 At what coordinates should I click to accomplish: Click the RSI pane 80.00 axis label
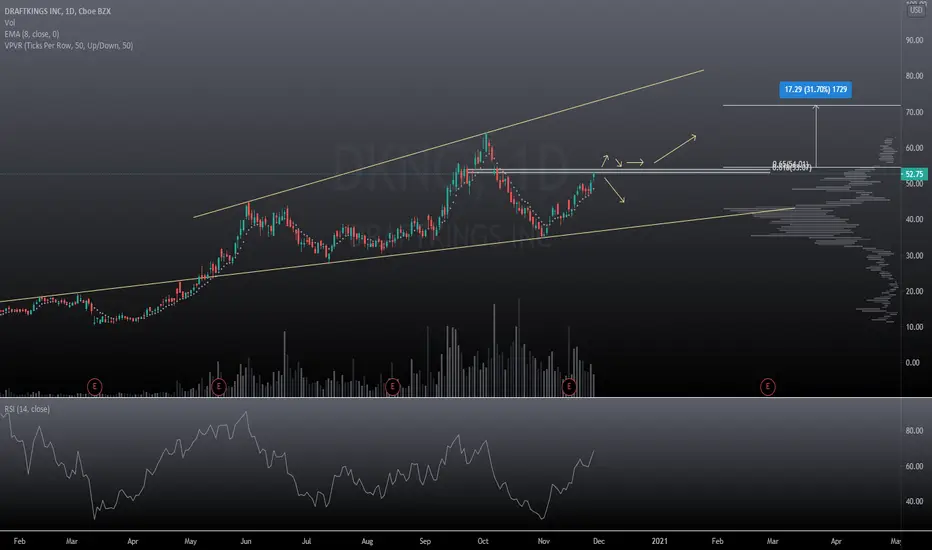(x=914, y=430)
